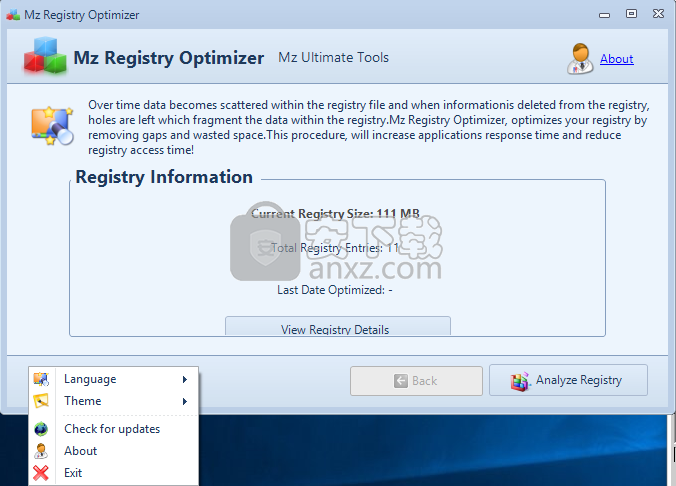Click the title bar app icon
The height and width of the screenshot is (486, 676).
13,15
